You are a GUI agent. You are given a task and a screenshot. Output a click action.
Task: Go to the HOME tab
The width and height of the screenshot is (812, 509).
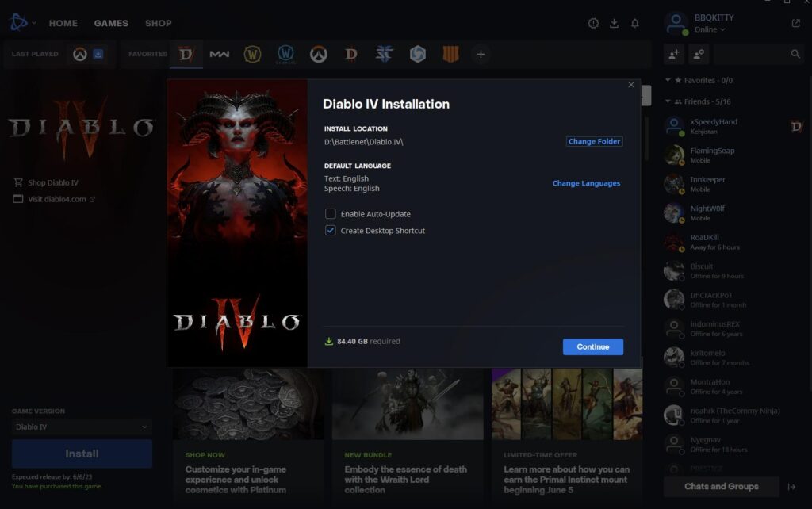pos(63,23)
